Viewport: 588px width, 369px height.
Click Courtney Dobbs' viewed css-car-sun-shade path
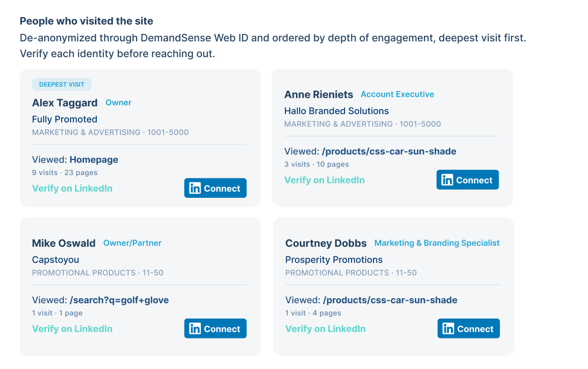click(x=390, y=300)
